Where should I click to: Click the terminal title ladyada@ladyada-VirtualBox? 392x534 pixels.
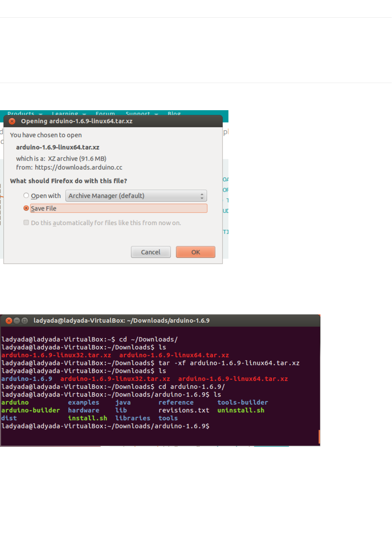pyautogui.click(x=121, y=321)
